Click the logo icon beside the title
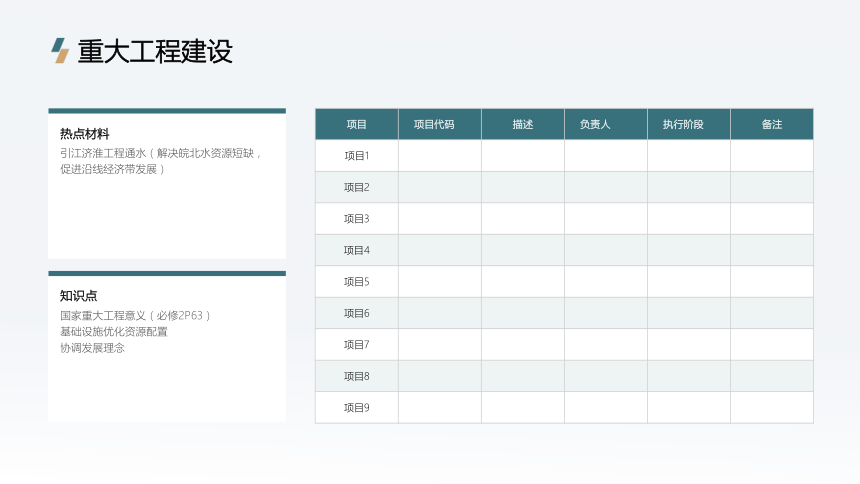This screenshot has height=484, width=860. click(60, 50)
